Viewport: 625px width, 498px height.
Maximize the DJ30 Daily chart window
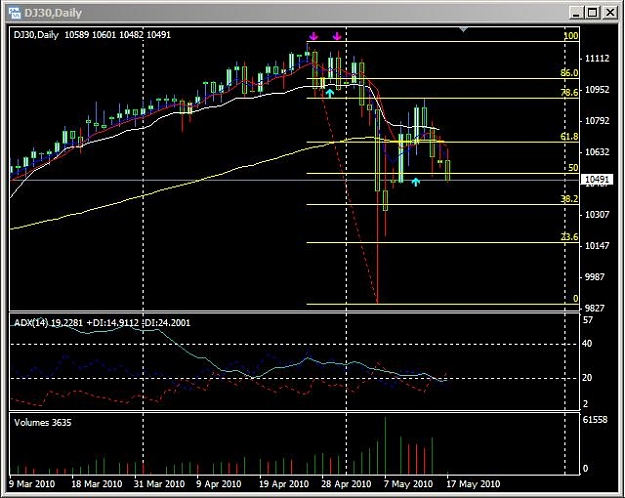(592, 13)
